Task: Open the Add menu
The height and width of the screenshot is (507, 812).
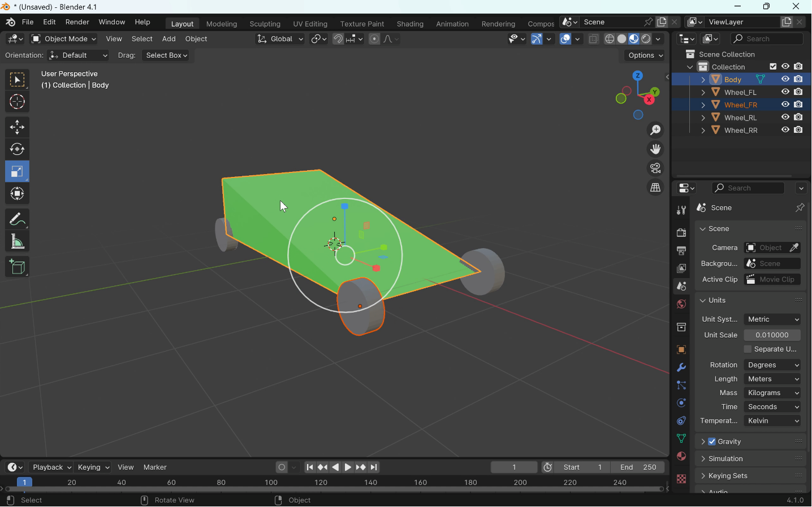Action: coord(169,39)
